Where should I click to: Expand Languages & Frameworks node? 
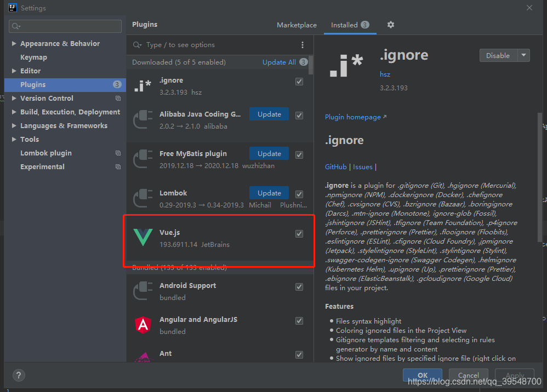pos(14,125)
